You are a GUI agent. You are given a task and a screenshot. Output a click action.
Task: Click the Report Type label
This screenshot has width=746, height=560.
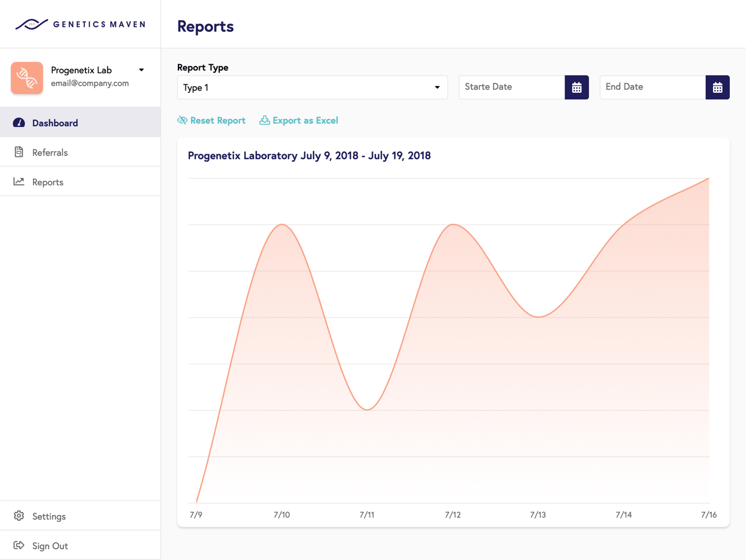(x=203, y=68)
